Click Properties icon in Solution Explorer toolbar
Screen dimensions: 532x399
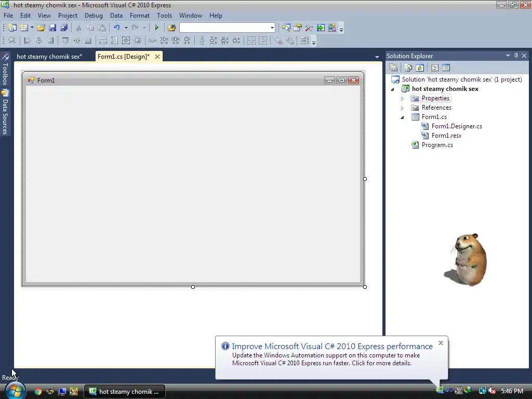393,68
